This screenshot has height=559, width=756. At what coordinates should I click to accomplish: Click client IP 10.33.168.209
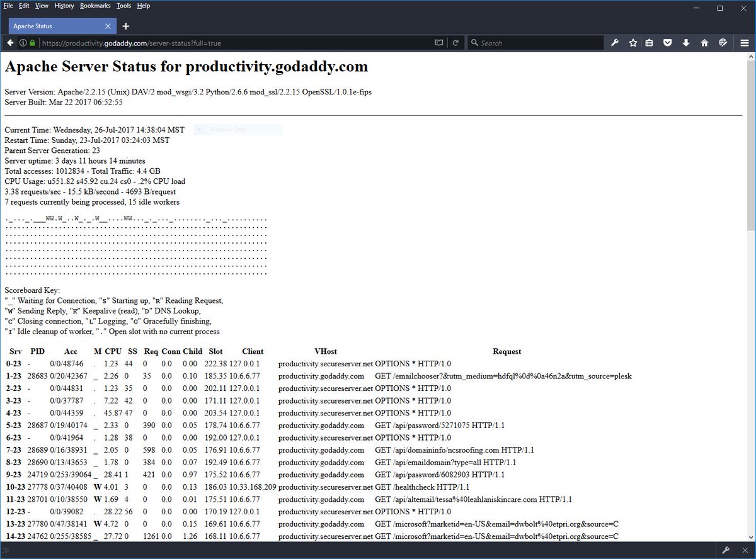[x=252, y=487]
